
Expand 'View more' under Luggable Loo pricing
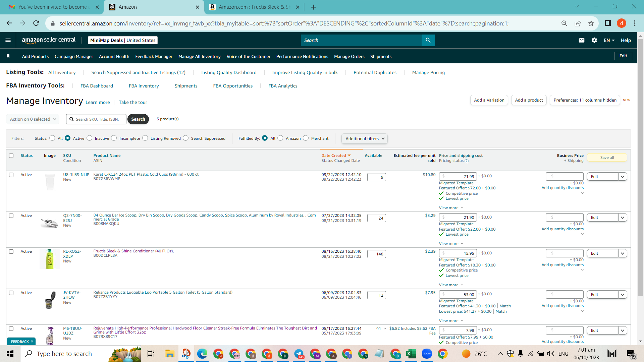coord(451,321)
